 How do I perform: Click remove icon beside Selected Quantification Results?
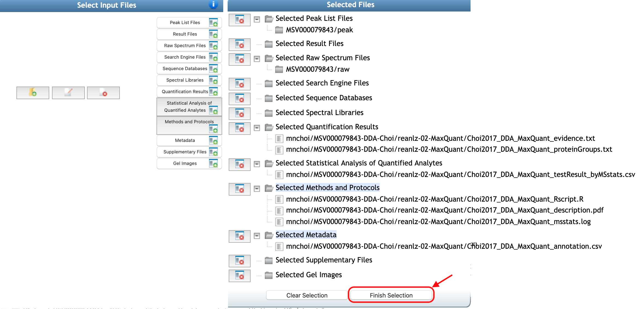[239, 128]
